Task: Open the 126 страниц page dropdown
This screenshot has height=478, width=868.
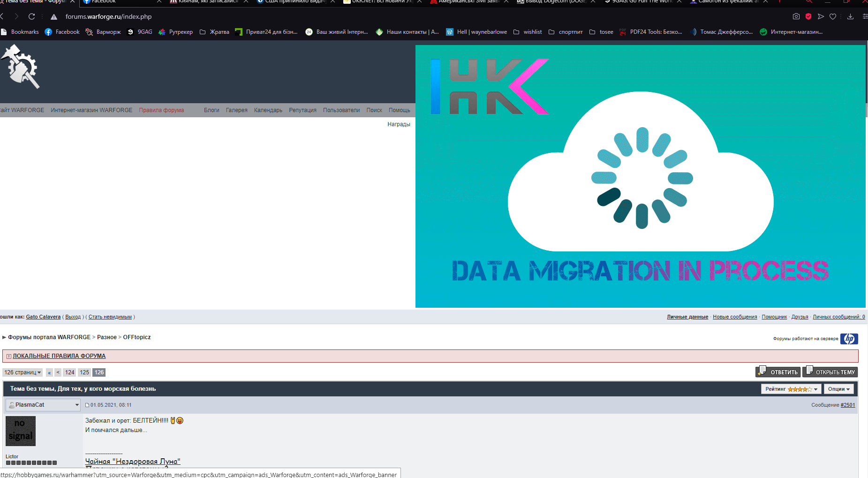Action: pos(23,372)
